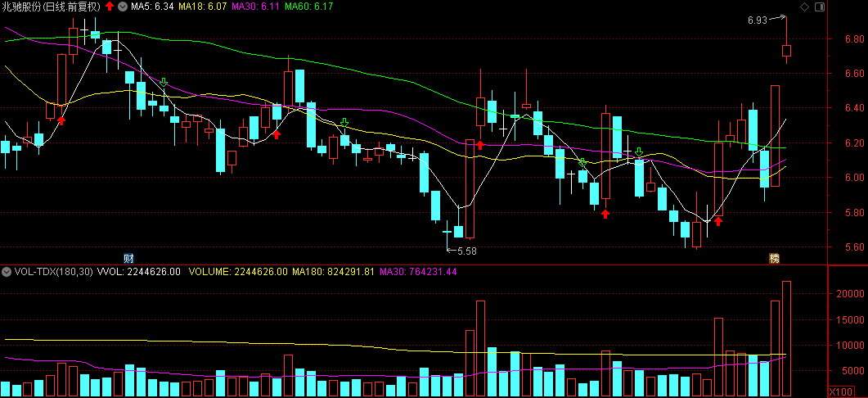The height and width of the screenshot is (398, 868).
Task: Click the 财 financial report marker
Action: [128, 258]
